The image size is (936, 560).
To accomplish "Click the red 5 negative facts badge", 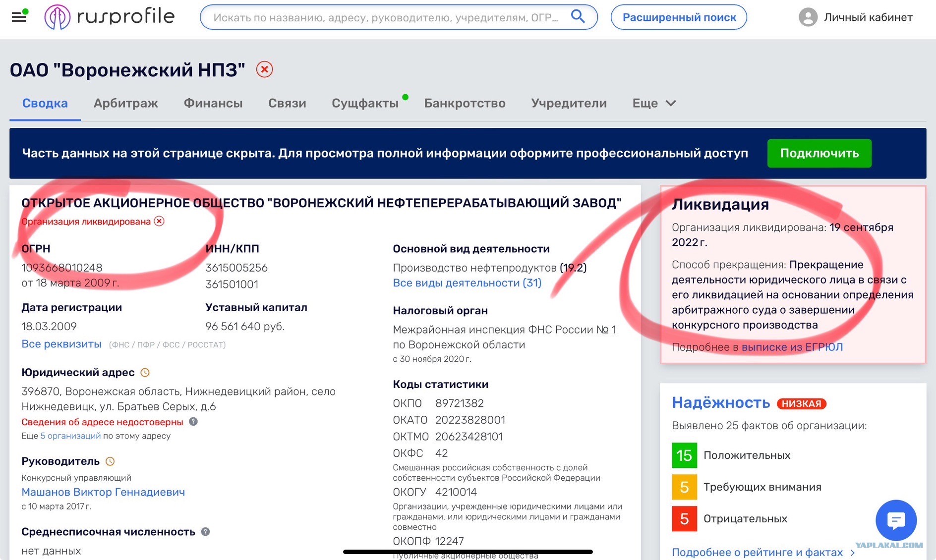I will point(684,518).
